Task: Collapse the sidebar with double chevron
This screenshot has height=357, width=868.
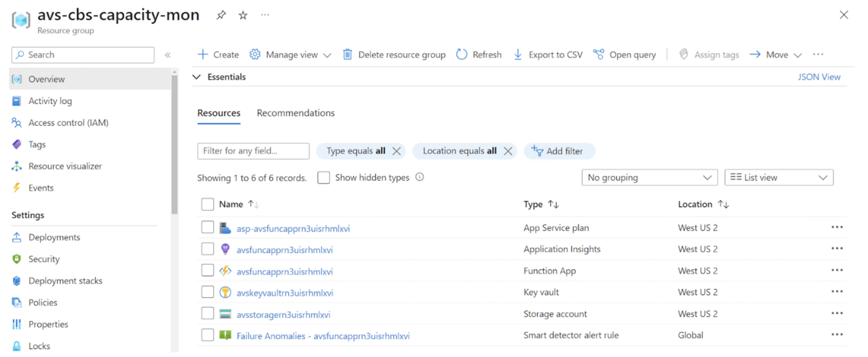Action: click(x=167, y=55)
